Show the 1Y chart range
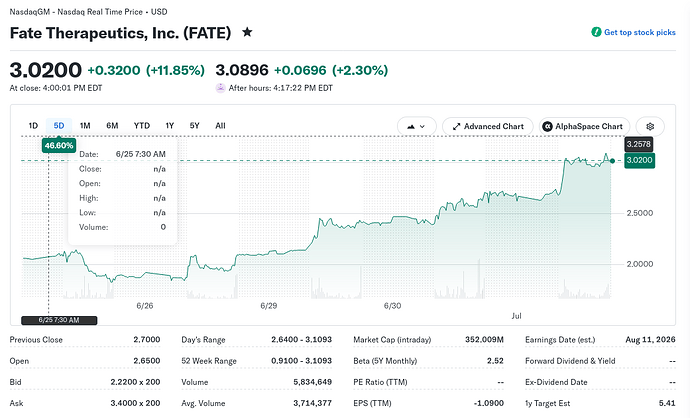This screenshot has width=690, height=418. pyautogui.click(x=170, y=126)
